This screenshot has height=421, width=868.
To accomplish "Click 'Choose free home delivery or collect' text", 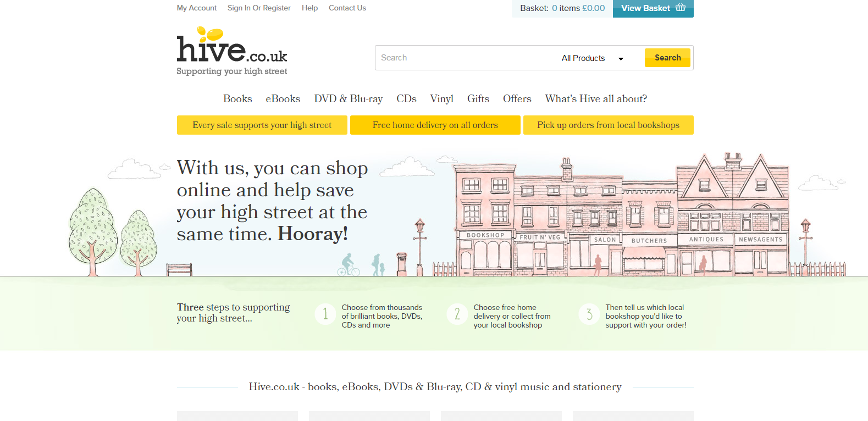I will tap(512, 316).
